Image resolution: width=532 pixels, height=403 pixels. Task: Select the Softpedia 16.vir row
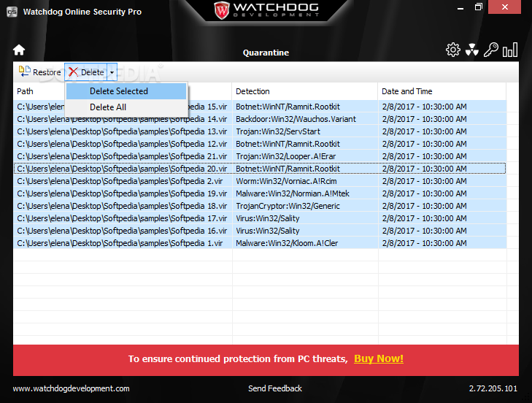point(260,231)
